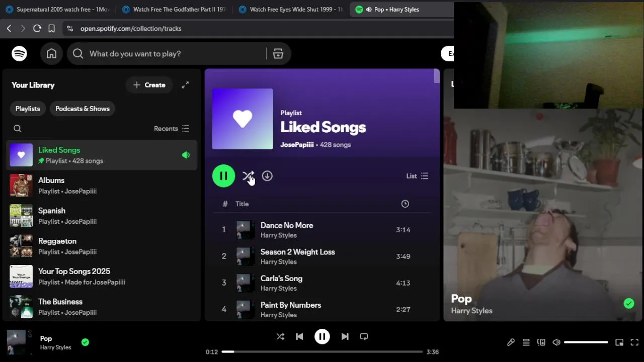Image resolution: width=644 pixels, height=362 pixels.
Task: Open the Reggaeton playlist
Action: [102, 246]
